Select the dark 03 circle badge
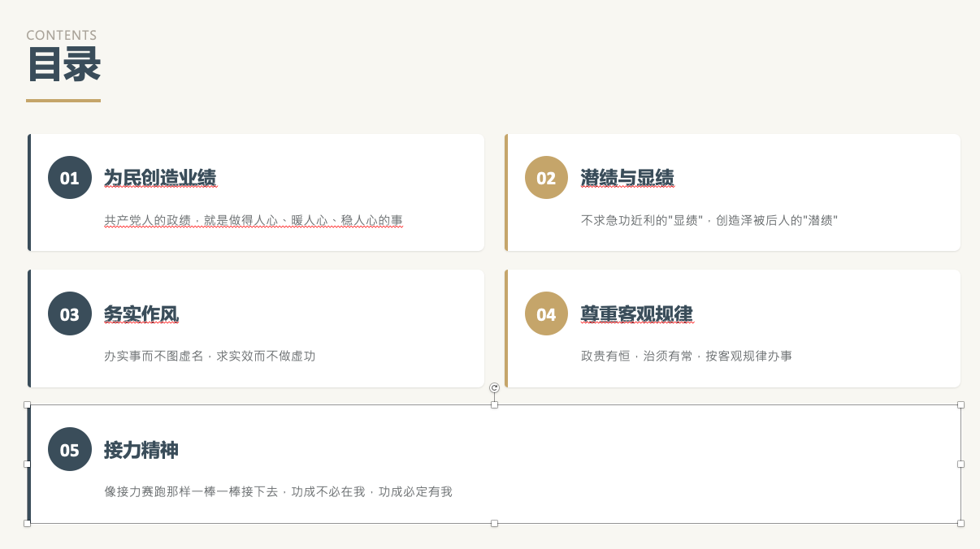Screen dimensions: 980x549 [70, 313]
